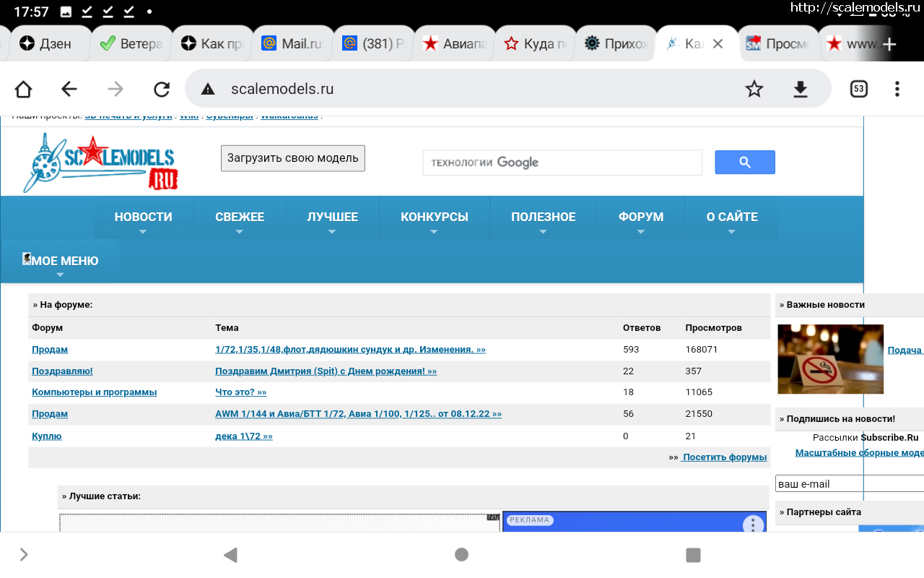Open the Куплю forum link
The height and width of the screenshot is (578, 924).
[47, 436]
